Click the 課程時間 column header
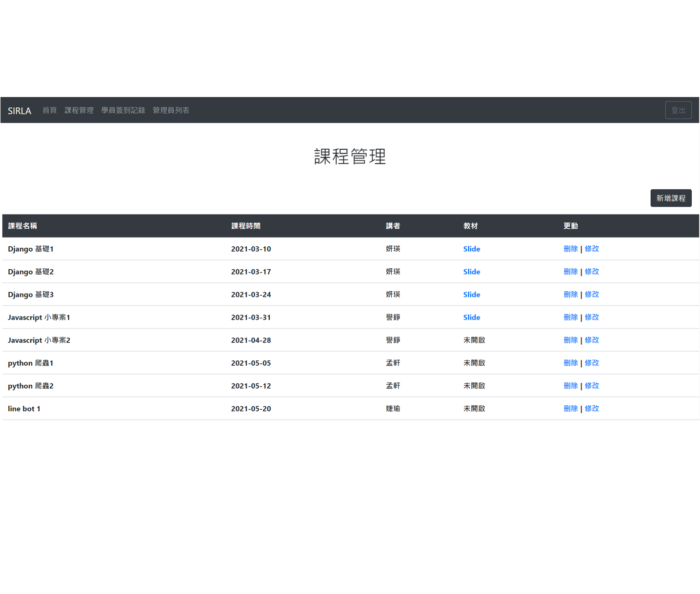 coord(245,226)
